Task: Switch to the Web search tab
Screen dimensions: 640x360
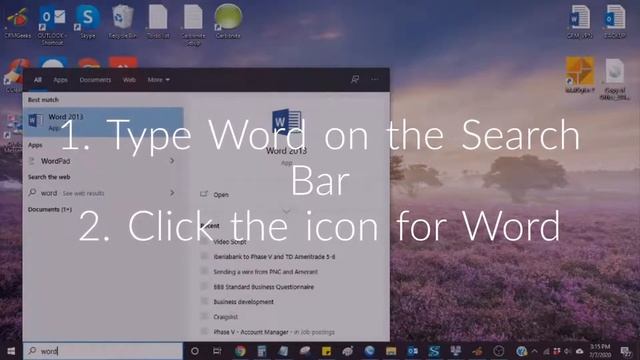Action: [129, 80]
